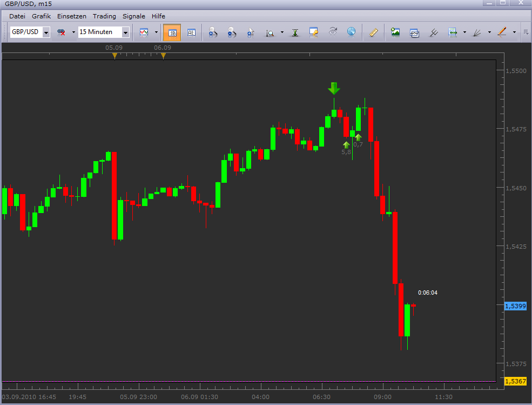The height and width of the screenshot is (405, 532).
Task: Click the 1,5425 price axis label
Action: tap(516, 247)
